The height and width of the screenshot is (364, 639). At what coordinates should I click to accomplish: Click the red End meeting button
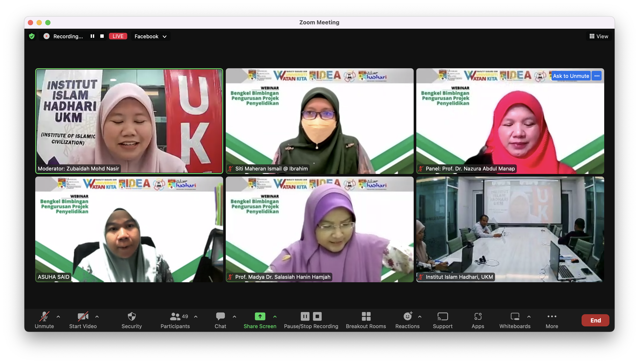tap(595, 320)
